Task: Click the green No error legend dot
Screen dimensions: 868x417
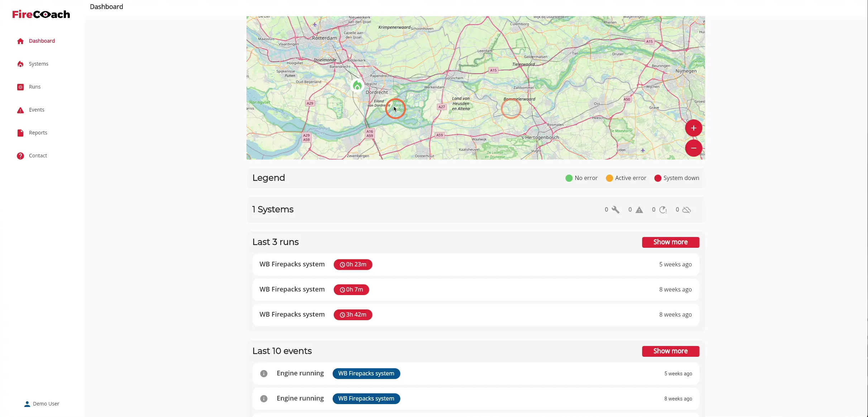Action: tap(569, 178)
